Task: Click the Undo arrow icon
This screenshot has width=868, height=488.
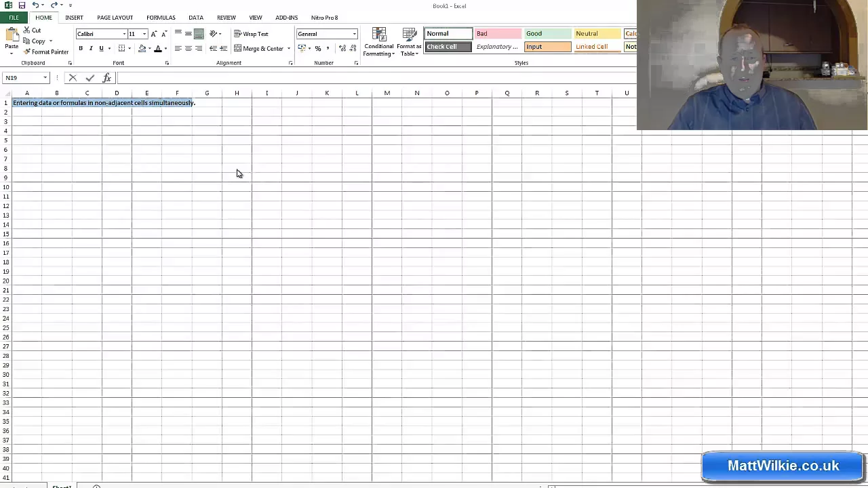Action: (x=35, y=5)
